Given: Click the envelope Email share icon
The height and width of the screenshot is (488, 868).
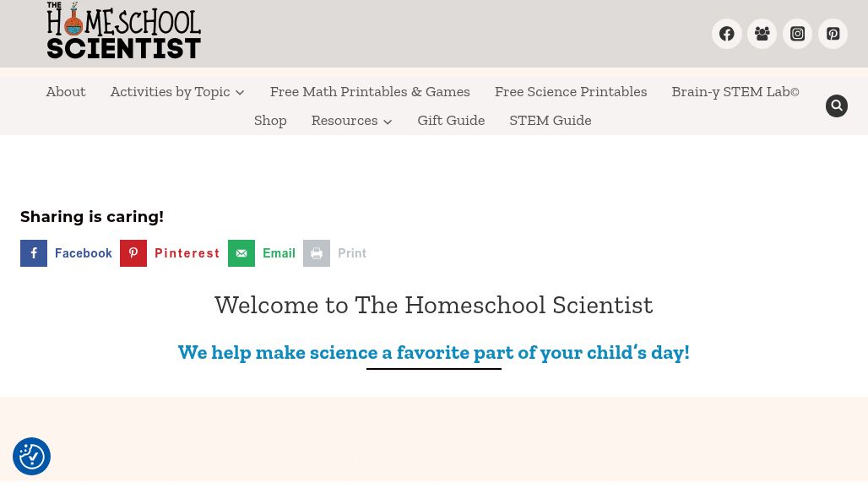Looking at the screenshot, I should 241,252.
